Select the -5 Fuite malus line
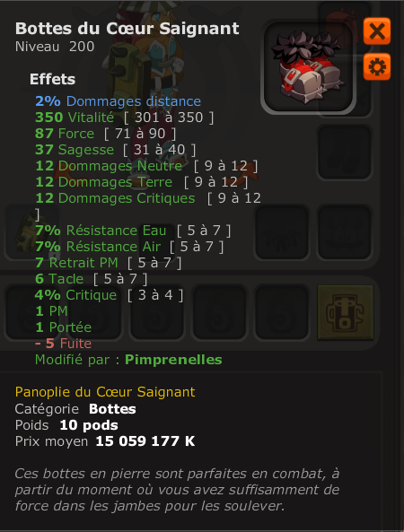 pos(63,344)
